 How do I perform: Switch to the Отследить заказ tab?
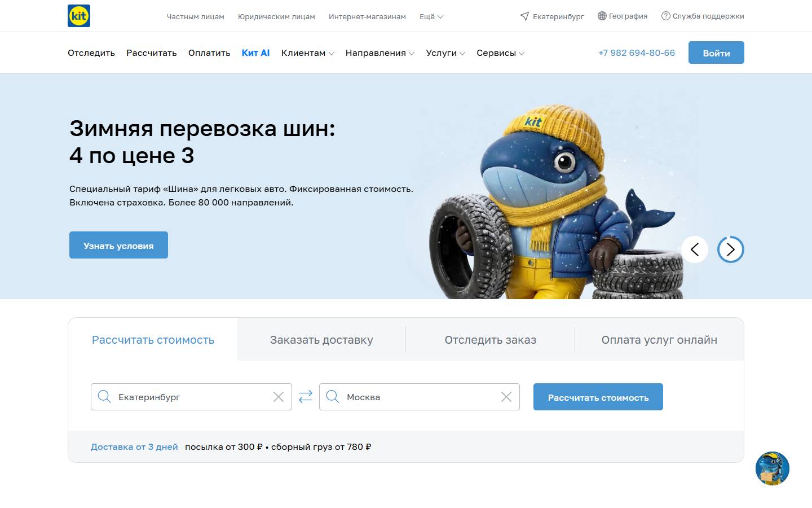490,340
